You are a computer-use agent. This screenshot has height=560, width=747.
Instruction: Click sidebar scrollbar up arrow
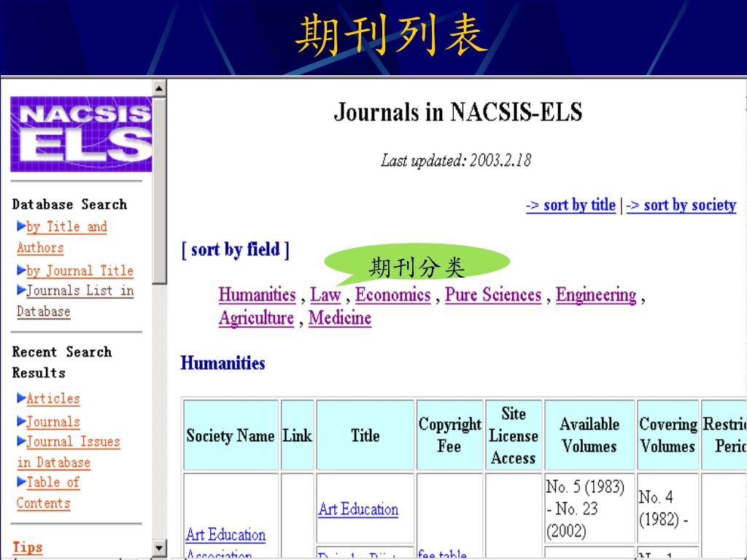[159, 88]
